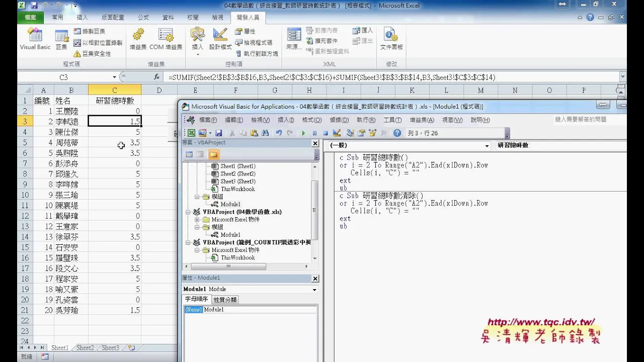Image resolution: width=644 pixels, height=362 pixels.
Task: Click 執行對話方塊 (Run Dialog) in the ribbon
Action: tap(257, 53)
